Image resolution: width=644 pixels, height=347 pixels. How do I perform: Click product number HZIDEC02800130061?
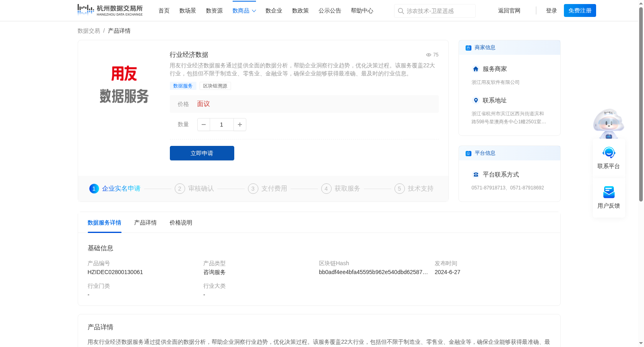(116, 272)
